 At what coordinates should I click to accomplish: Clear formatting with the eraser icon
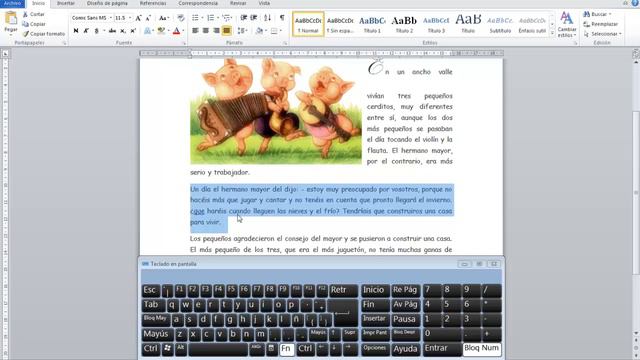pos(181,18)
